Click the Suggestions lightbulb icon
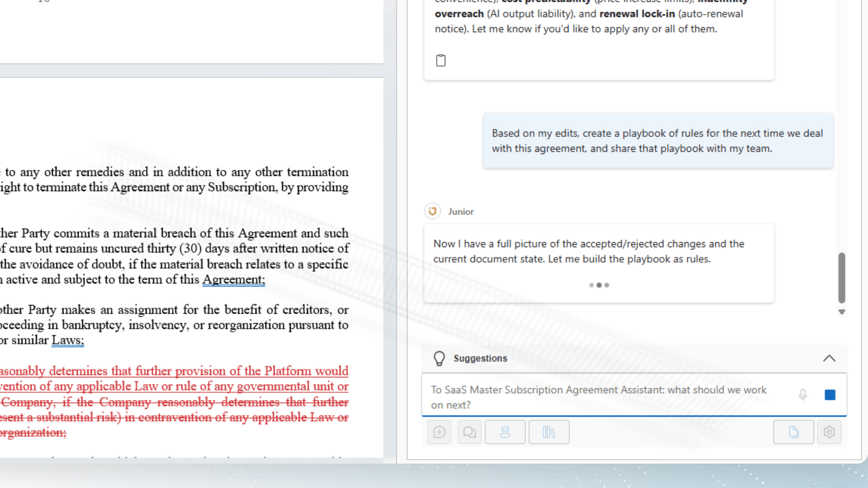 [x=439, y=358]
